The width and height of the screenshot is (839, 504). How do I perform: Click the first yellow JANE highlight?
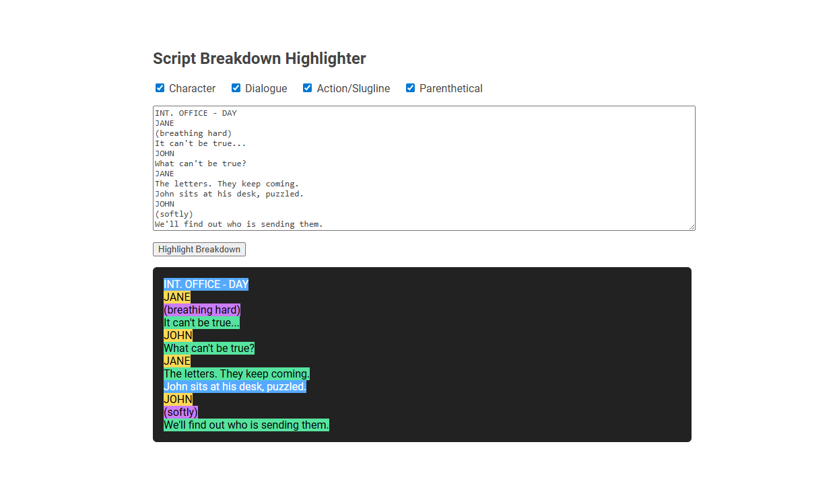click(x=176, y=297)
